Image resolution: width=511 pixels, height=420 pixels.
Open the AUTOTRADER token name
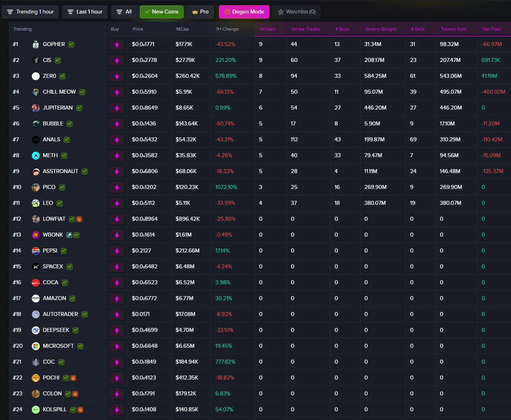60,314
